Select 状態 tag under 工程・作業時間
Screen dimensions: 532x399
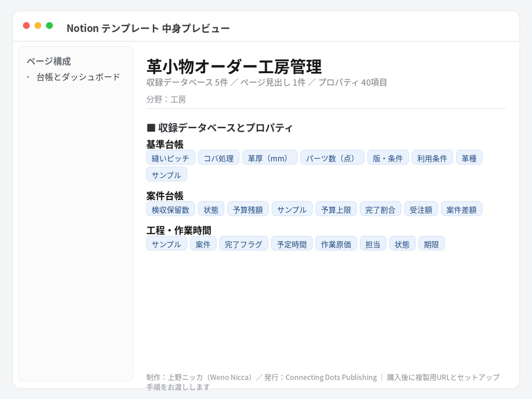point(403,244)
